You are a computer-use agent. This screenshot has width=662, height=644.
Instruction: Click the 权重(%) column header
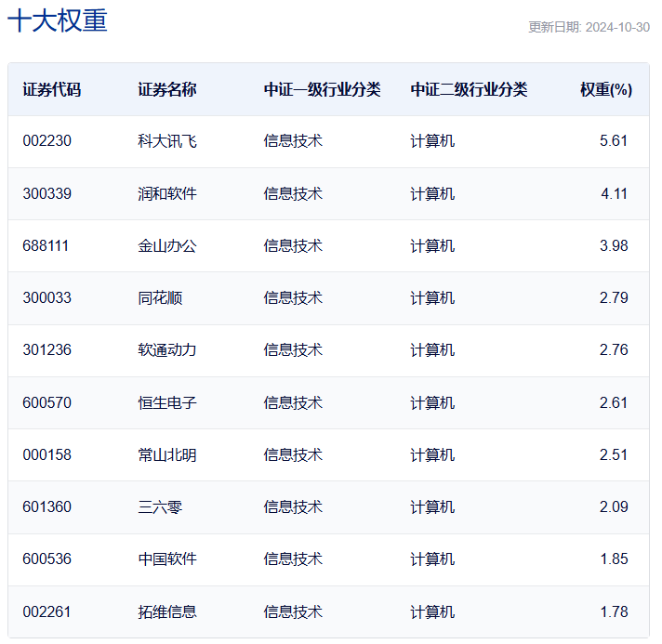point(606,89)
